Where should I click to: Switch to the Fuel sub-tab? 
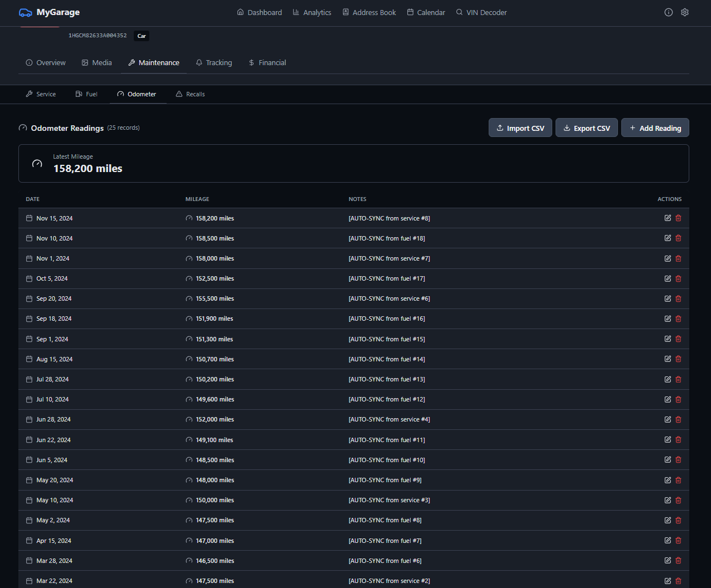click(x=86, y=94)
